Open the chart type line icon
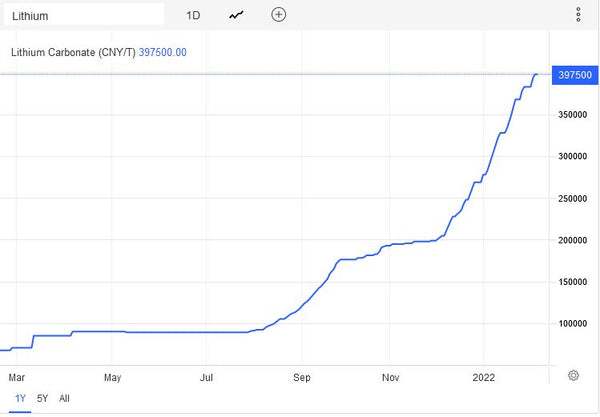The image size is (600, 417). coord(236,15)
